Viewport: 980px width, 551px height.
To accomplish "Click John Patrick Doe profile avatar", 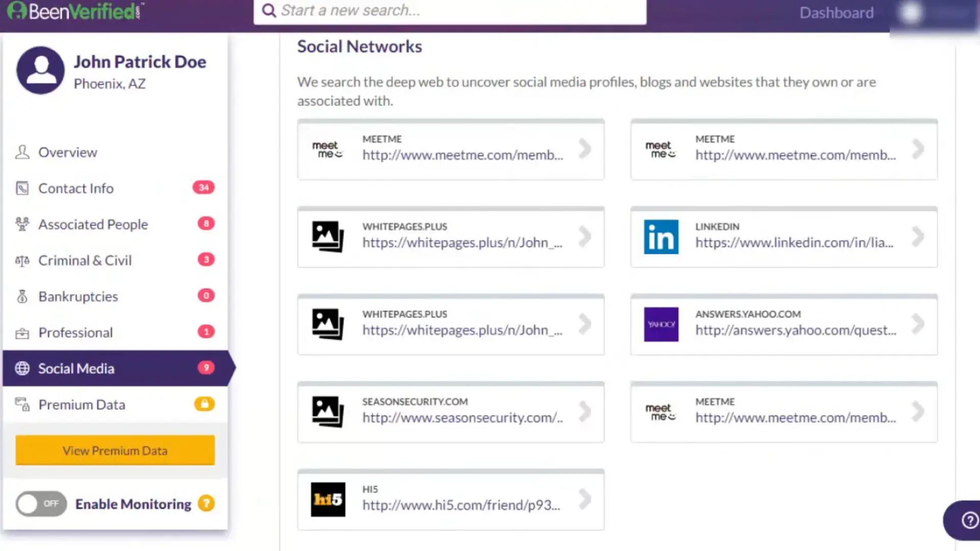I will tap(41, 70).
